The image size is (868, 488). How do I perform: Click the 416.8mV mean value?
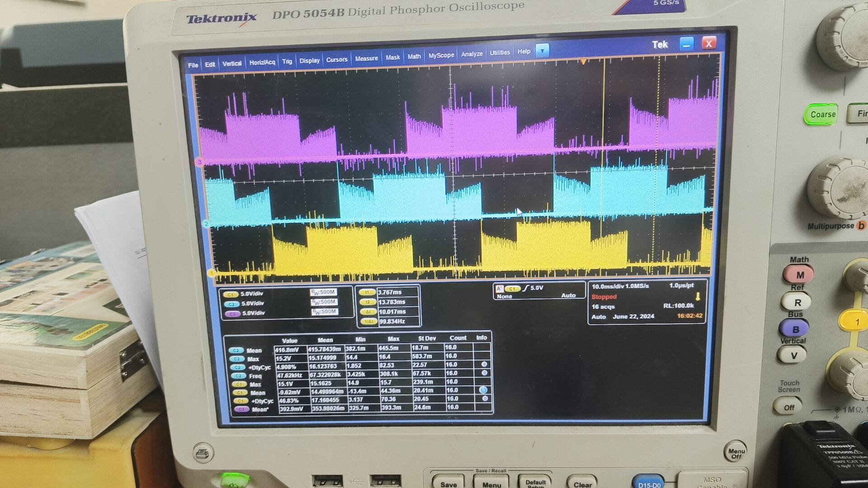tap(287, 350)
